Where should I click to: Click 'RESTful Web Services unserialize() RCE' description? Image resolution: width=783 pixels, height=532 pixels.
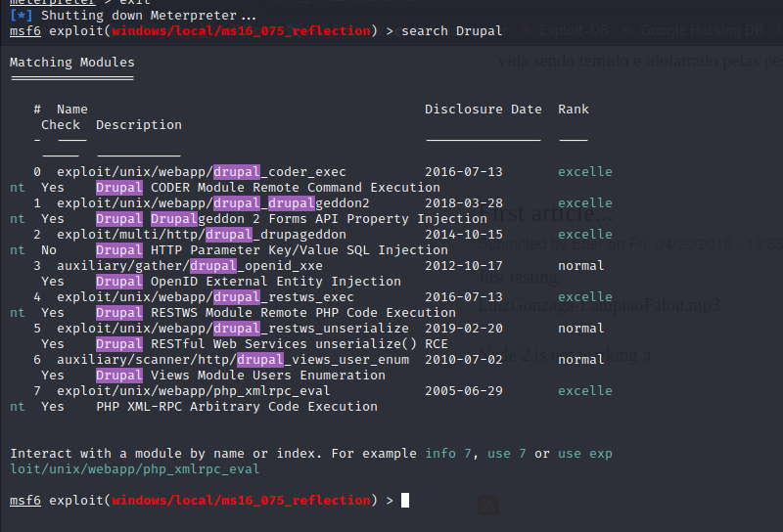click(x=299, y=344)
